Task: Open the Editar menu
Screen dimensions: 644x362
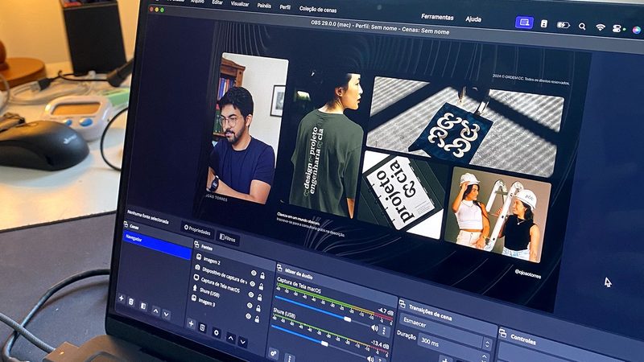Action: pos(217,2)
